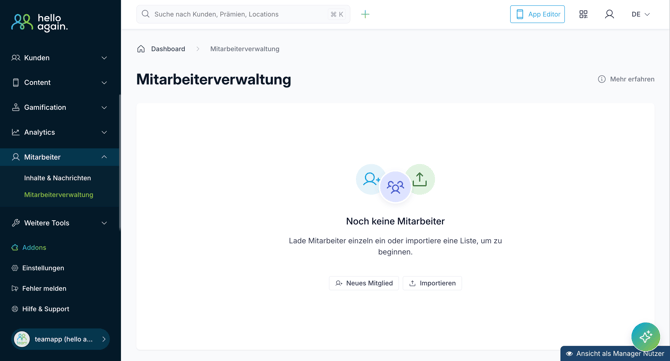Open the DE language dropdown
This screenshot has width=670, height=361.
[x=641, y=14]
